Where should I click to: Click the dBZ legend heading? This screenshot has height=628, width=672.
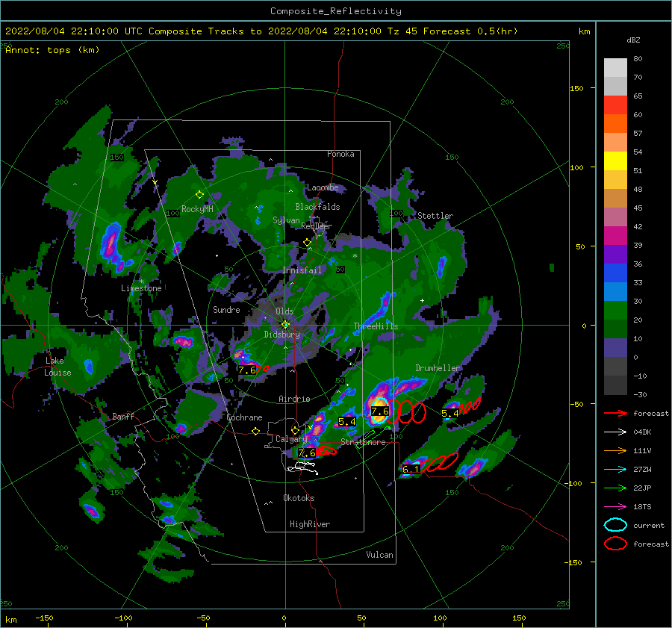tap(633, 40)
